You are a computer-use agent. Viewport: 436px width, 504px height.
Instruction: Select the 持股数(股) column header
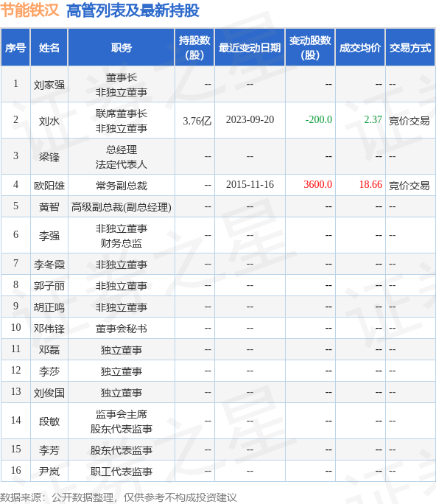pyautogui.click(x=194, y=48)
